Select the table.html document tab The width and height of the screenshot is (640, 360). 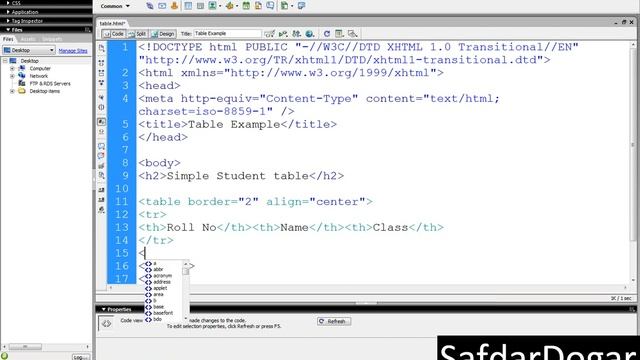click(113, 23)
